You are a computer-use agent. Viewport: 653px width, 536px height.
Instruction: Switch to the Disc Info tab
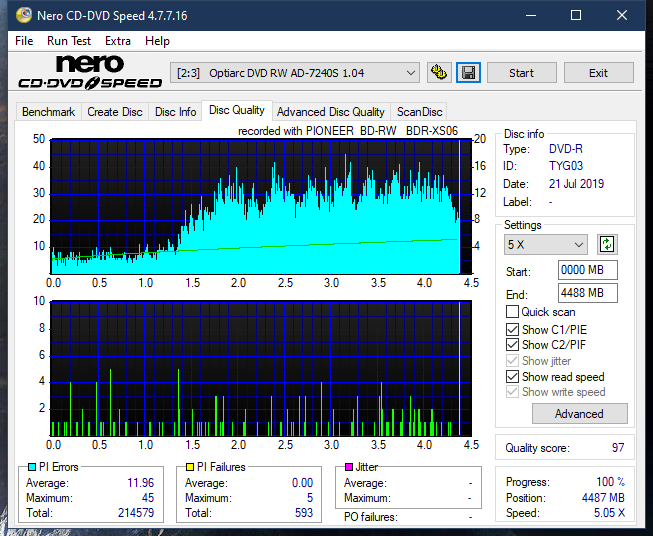click(x=175, y=112)
